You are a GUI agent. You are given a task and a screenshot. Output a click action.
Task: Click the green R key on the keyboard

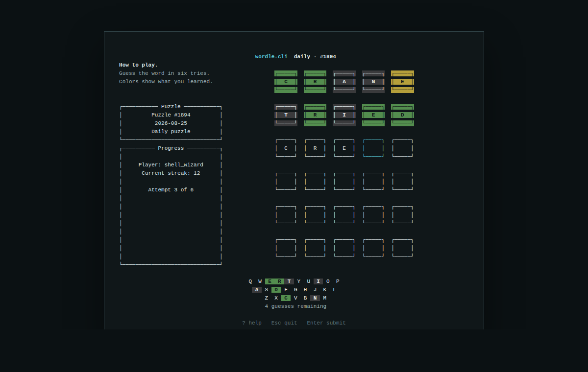point(279,281)
